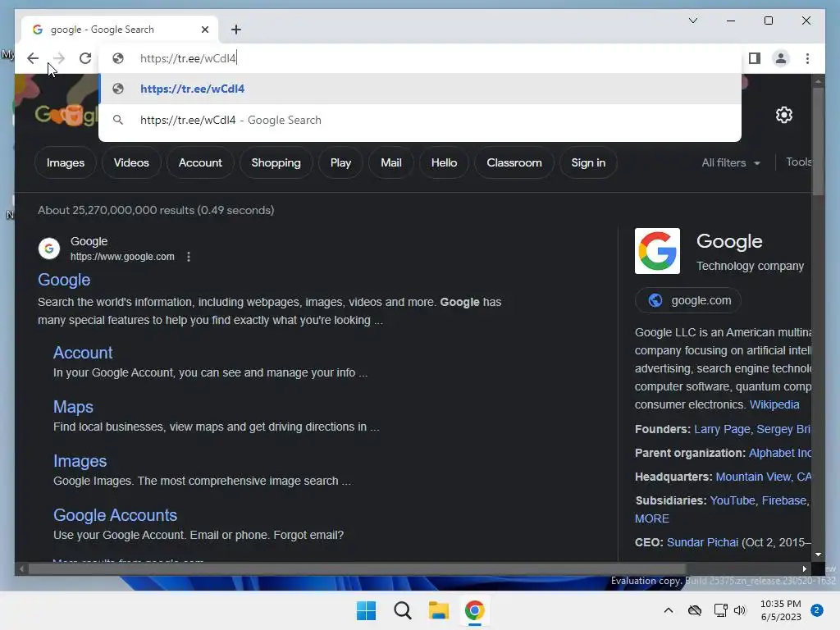This screenshot has height=630, width=840.
Task: Go back using the browser back arrow
Action: point(33,58)
